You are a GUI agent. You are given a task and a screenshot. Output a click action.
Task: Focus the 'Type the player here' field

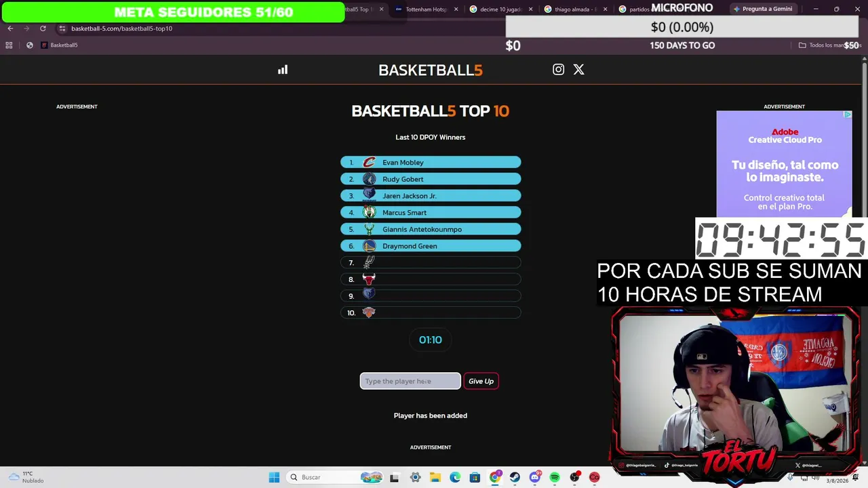click(410, 381)
